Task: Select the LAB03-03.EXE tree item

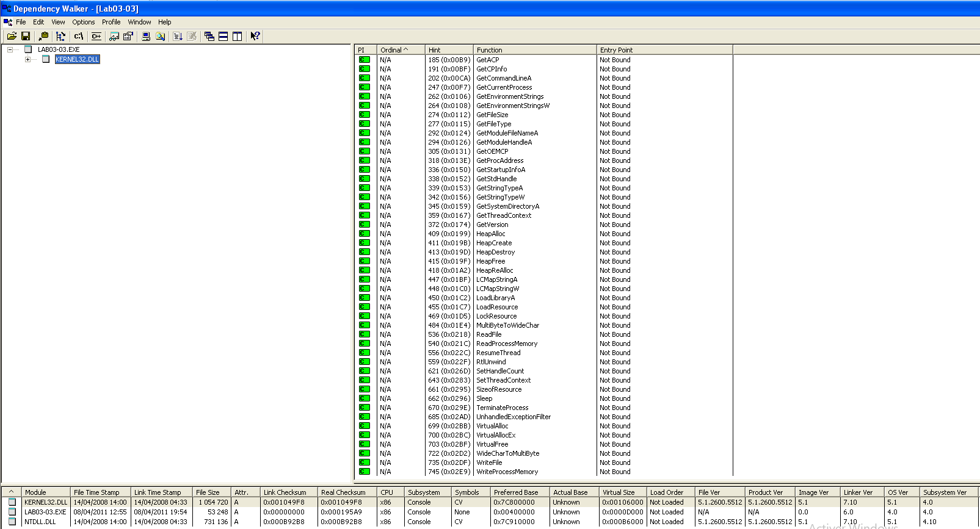Action: (59, 49)
